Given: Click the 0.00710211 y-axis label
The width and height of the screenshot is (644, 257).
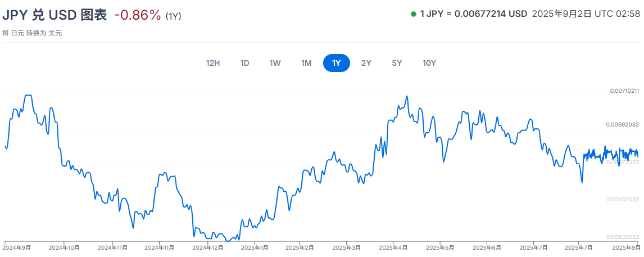Looking at the screenshot, I should (x=624, y=91).
